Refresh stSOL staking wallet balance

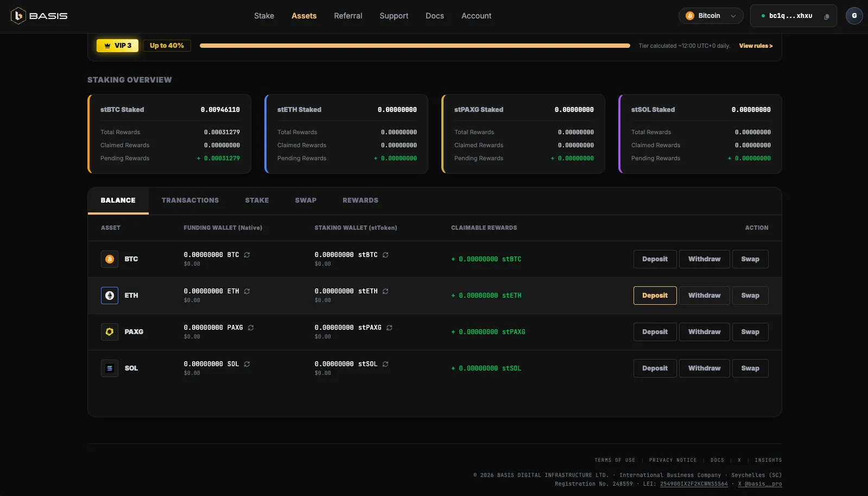pos(385,364)
